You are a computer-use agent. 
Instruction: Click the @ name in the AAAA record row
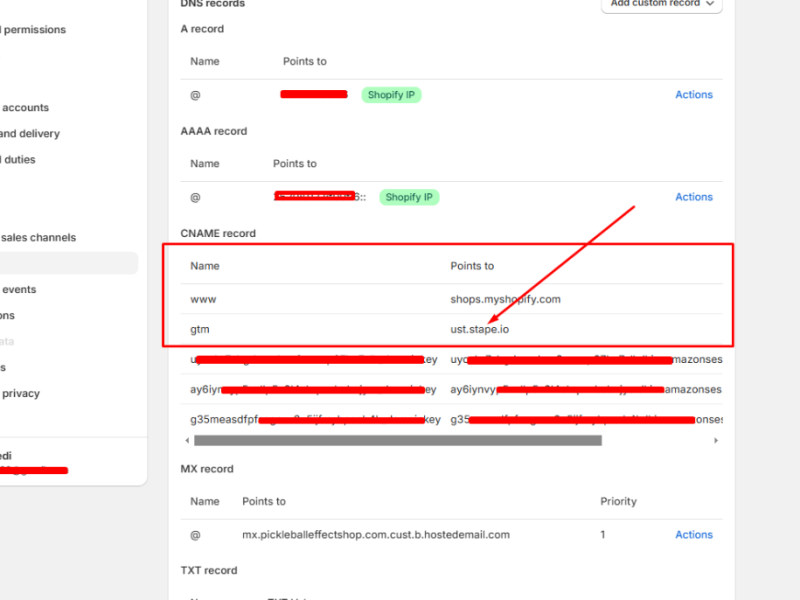point(195,198)
